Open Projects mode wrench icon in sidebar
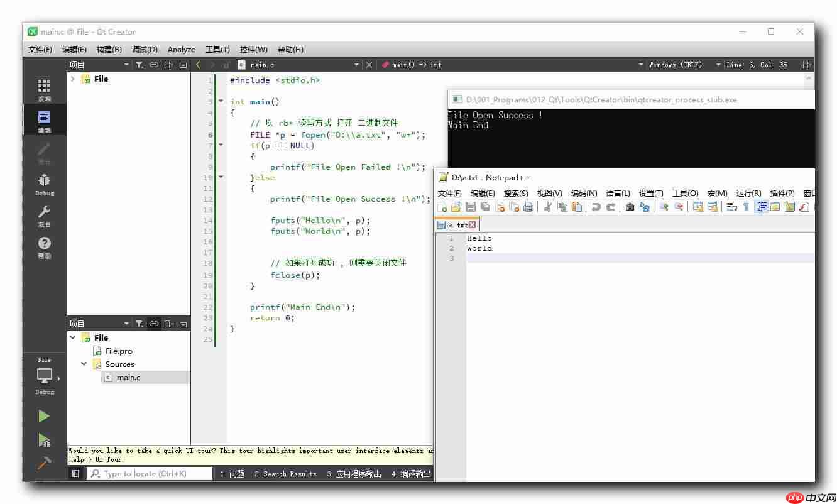This screenshot has width=837, height=504. 44,216
